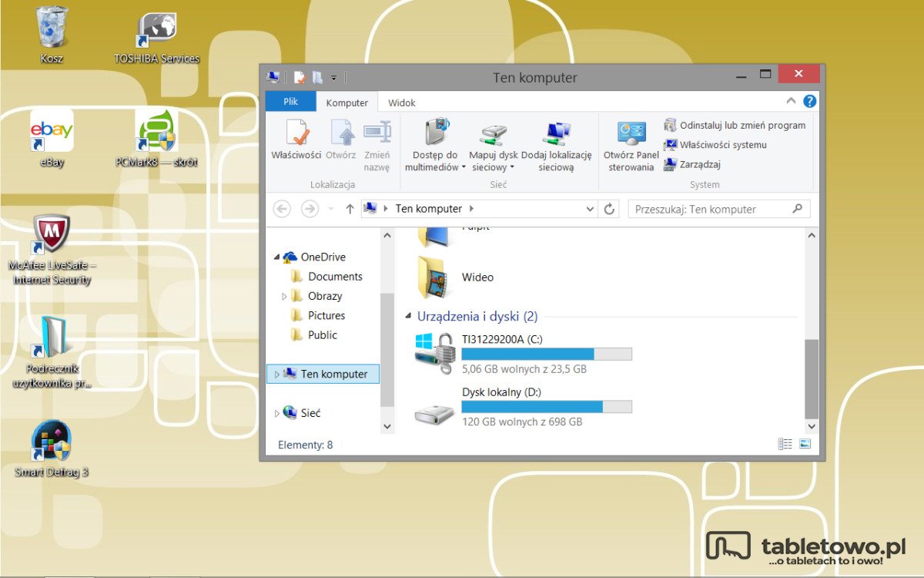This screenshot has height=578, width=924.
Task: Click the breadcrumb arrow after Ten komputer
Action: click(471, 209)
